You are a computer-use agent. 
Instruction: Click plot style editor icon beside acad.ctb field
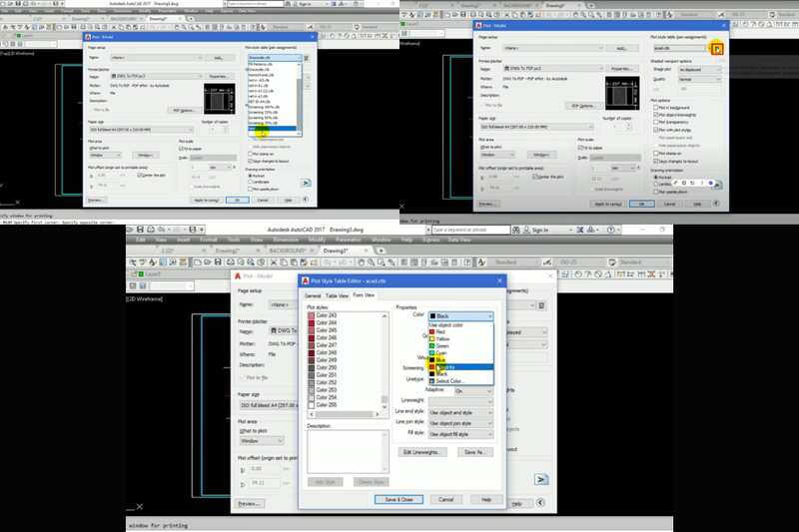716,49
